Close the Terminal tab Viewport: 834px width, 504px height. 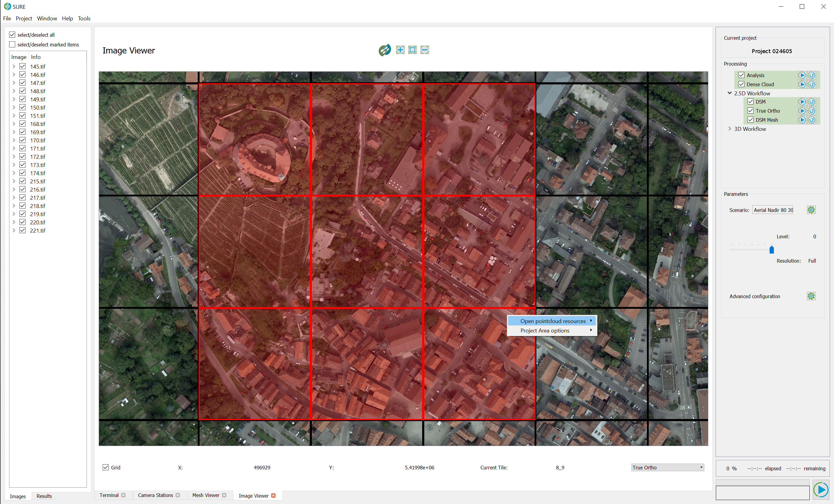[x=124, y=495]
